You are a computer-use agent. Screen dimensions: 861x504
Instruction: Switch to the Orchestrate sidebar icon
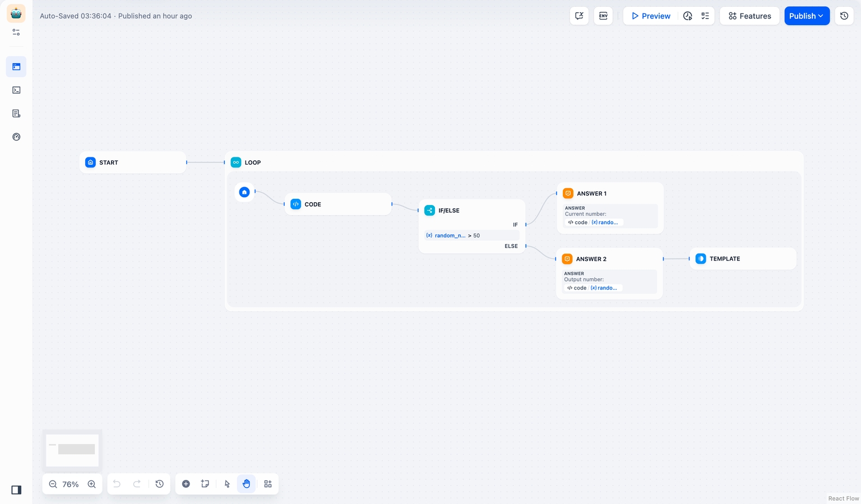[16, 32]
